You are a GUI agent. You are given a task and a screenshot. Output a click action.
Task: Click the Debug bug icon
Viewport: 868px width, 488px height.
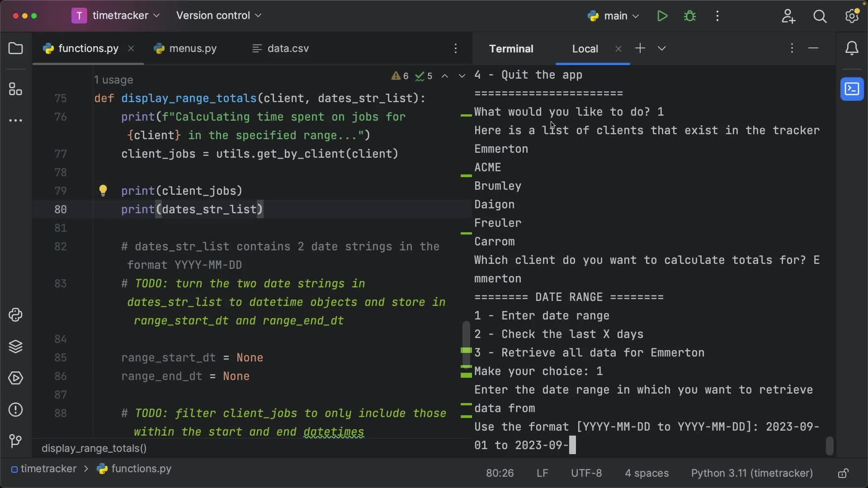click(x=690, y=16)
